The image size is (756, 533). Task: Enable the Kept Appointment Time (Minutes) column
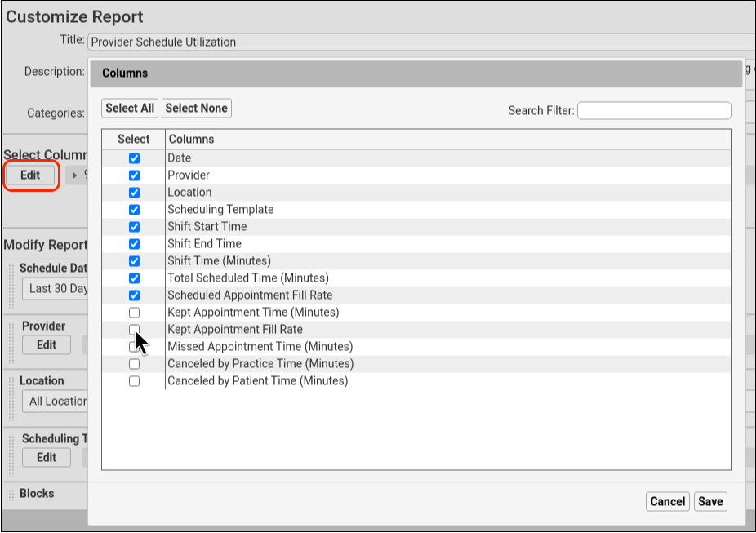point(134,313)
